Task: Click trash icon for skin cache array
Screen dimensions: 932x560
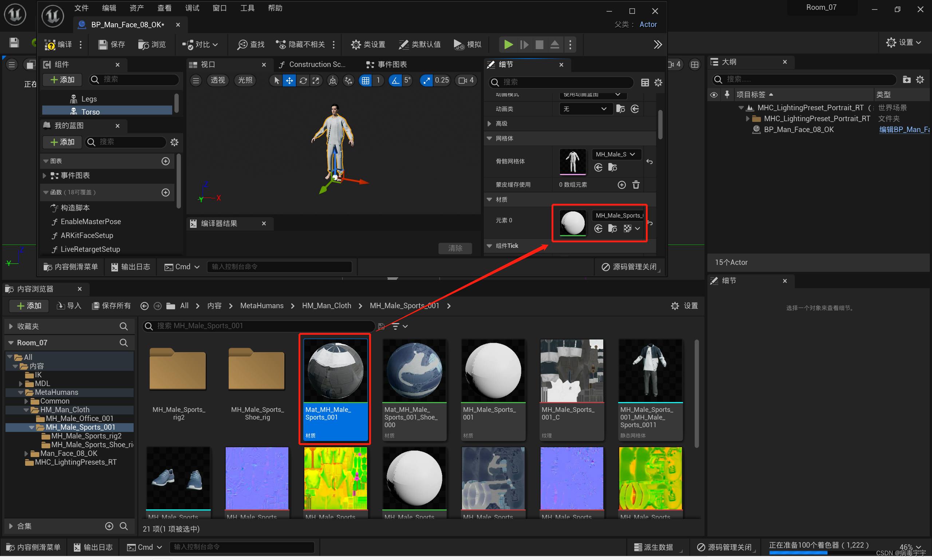Action: (x=636, y=184)
